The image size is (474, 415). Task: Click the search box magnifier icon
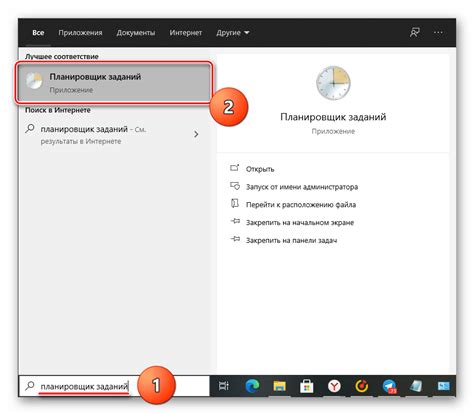[30, 386]
